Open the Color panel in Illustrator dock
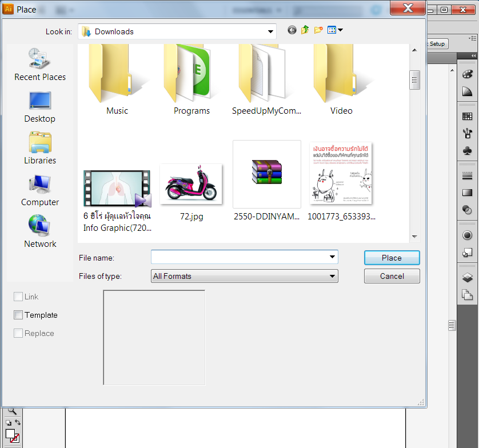Screen dimensions: 479x448 coord(467,74)
